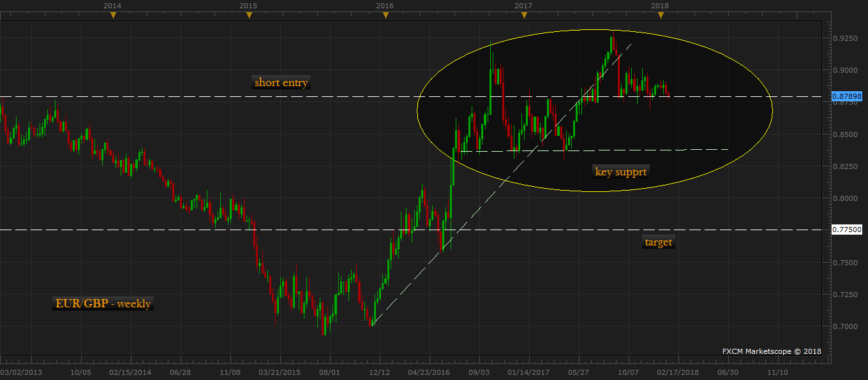Click the 2016 year marker triangle
Screen dimensions: 868x380
[x=385, y=15]
